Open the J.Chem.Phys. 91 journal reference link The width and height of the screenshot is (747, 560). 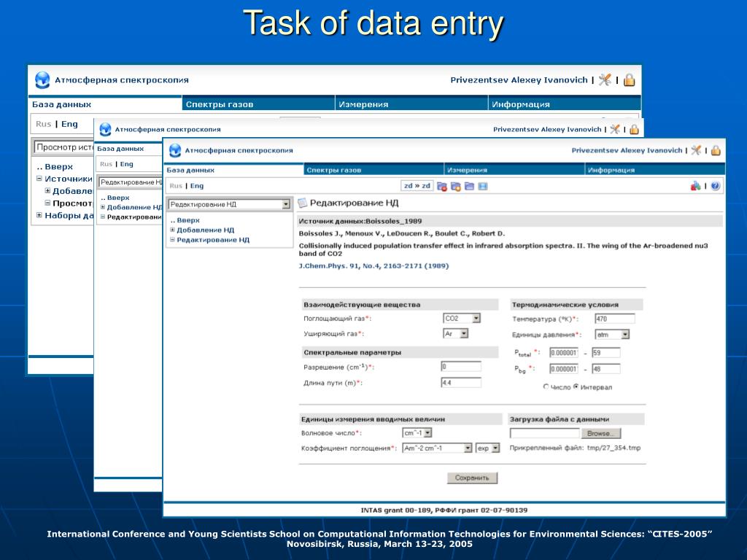374,265
